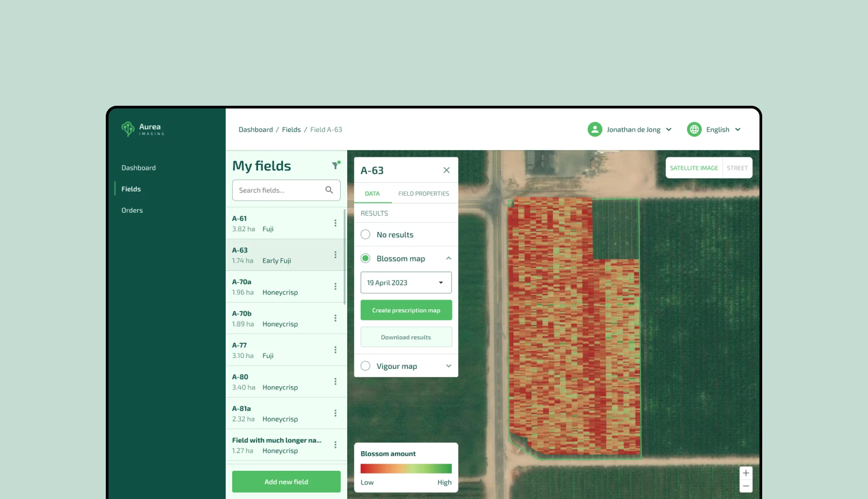This screenshot has height=499, width=868.
Task: Open the 19 April 2023 date dropdown
Action: click(406, 283)
